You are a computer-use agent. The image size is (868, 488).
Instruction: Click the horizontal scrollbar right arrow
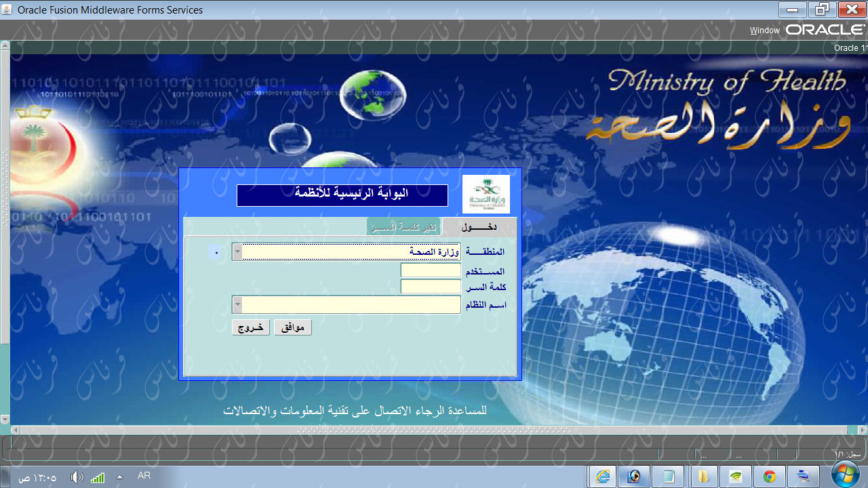click(x=862, y=430)
